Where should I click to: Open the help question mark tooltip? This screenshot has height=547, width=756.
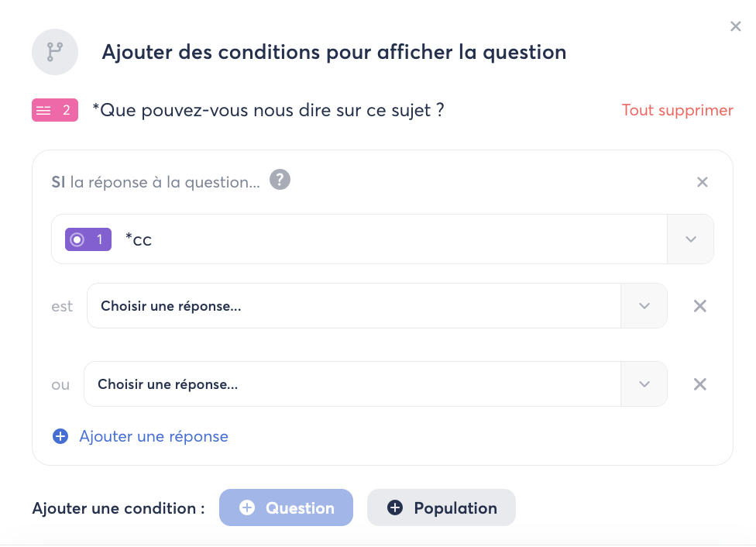tap(280, 181)
